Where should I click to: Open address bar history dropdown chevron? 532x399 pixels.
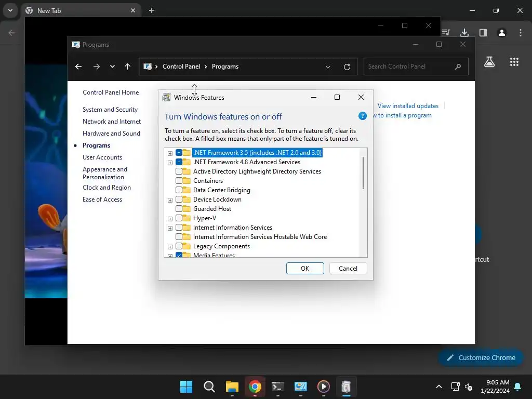coord(327,67)
